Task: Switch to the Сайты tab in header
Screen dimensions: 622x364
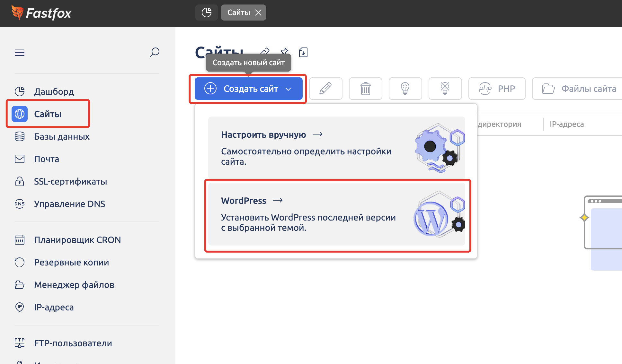Action: (x=239, y=13)
